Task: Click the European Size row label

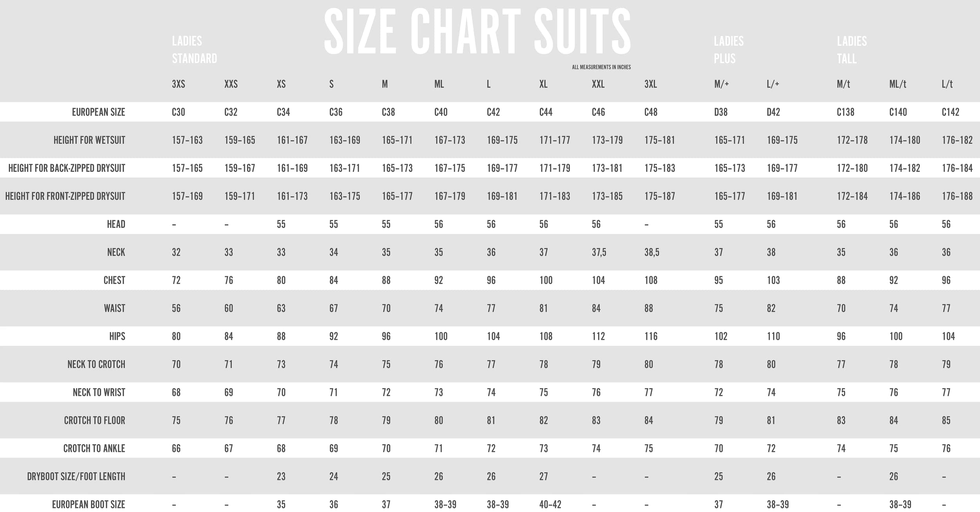Action: coord(98,112)
